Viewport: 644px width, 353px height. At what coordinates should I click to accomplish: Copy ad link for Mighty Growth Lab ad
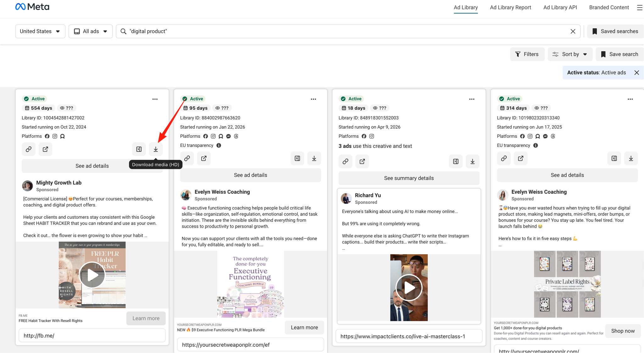point(29,149)
